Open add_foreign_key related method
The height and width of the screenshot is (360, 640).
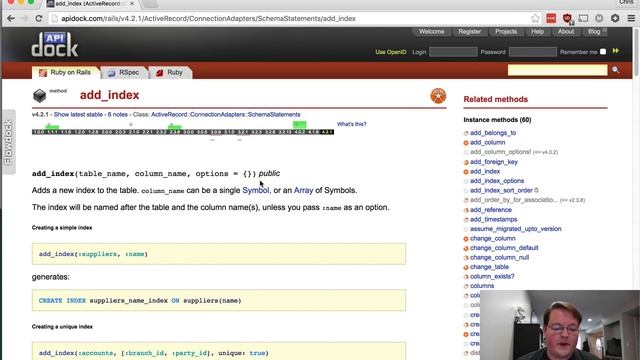pyautogui.click(x=493, y=162)
